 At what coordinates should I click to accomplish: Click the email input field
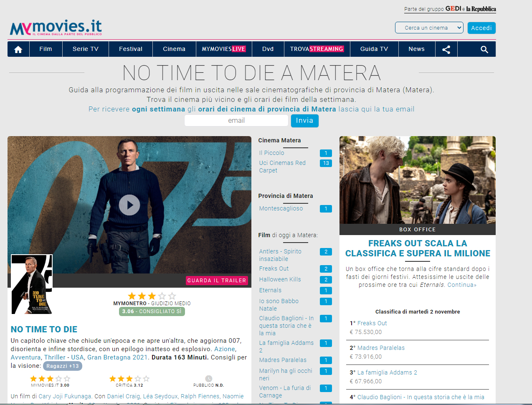coord(236,121)
